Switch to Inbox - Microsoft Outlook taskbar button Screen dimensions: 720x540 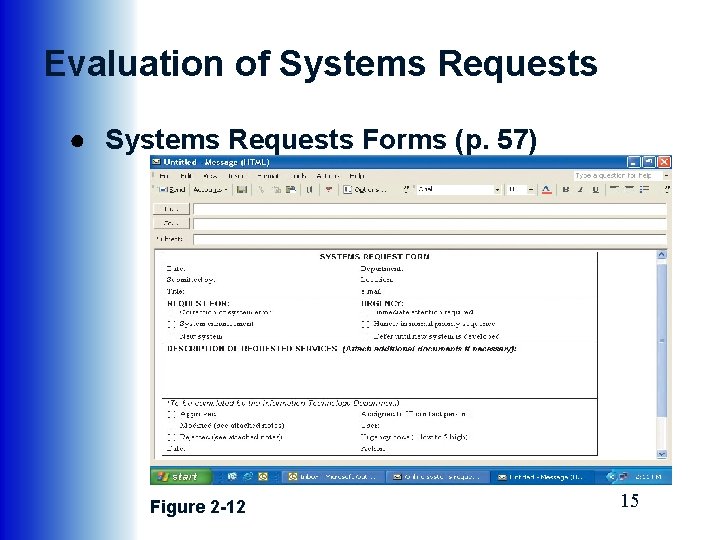332,477
